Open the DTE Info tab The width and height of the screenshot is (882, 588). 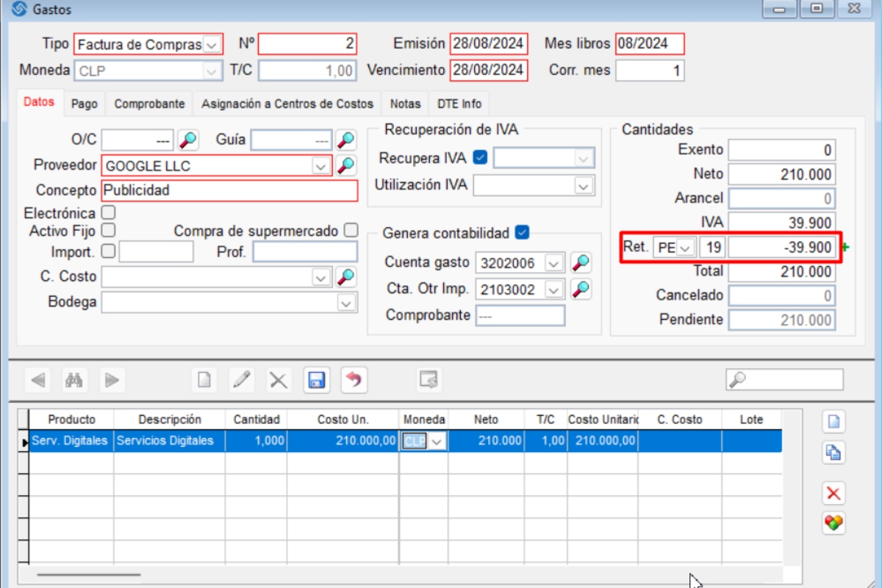(459, 104)
